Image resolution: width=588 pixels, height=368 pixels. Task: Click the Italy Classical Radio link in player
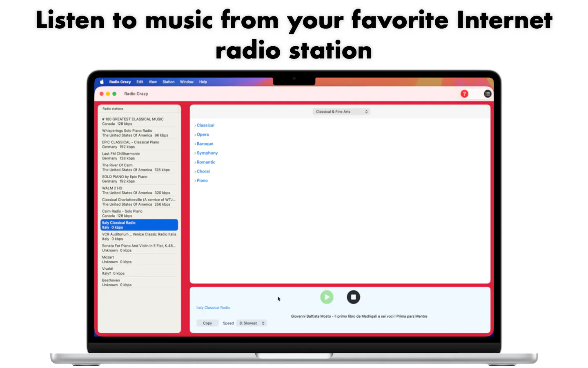(213, 307)
